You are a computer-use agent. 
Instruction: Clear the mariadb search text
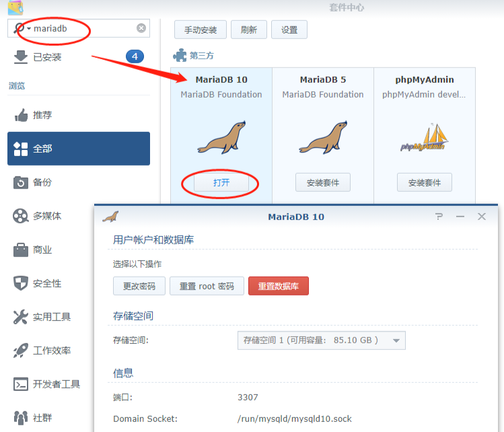pyautogui.click(x=141, y=28)
